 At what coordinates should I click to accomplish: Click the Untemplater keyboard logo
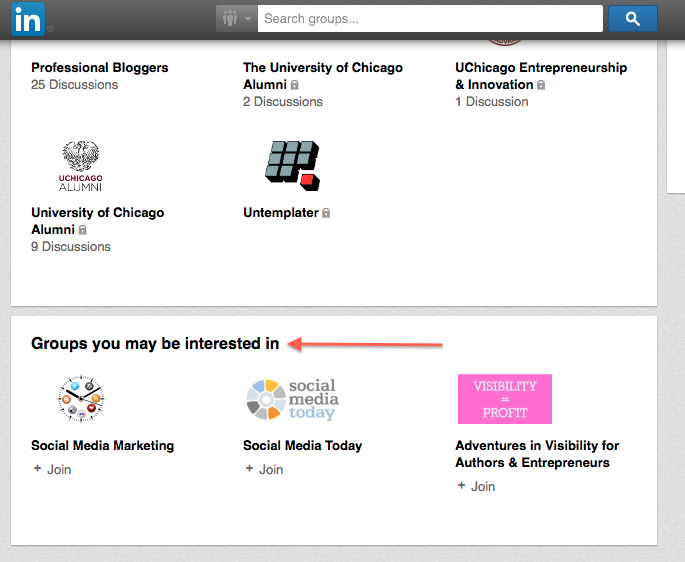point(292,166)
